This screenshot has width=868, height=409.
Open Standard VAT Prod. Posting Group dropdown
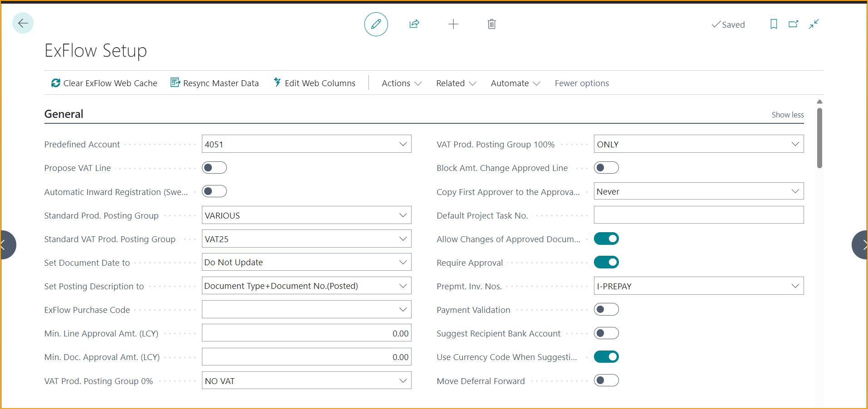(x=402, y=239)
